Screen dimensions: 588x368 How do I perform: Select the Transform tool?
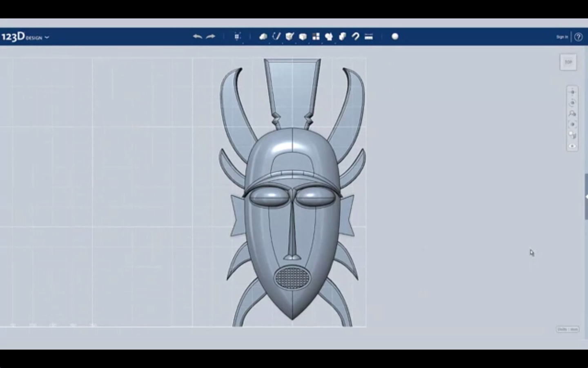238,36
